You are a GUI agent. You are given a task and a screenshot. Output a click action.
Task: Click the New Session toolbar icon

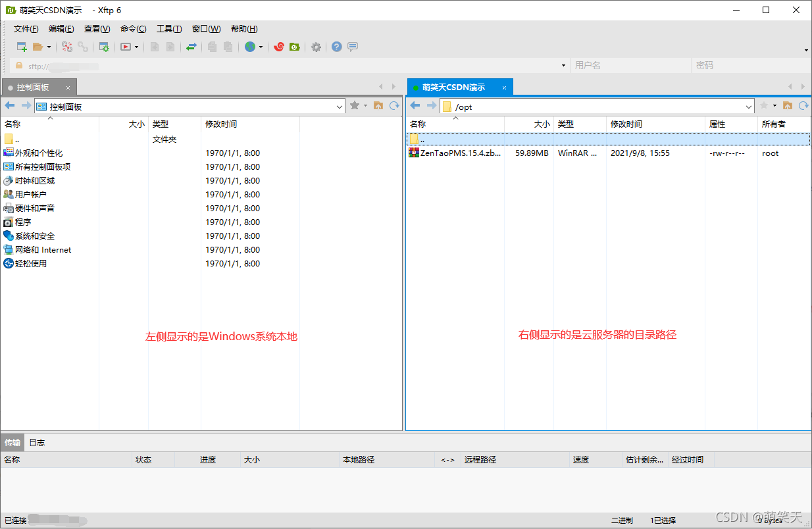pos(22,47)
